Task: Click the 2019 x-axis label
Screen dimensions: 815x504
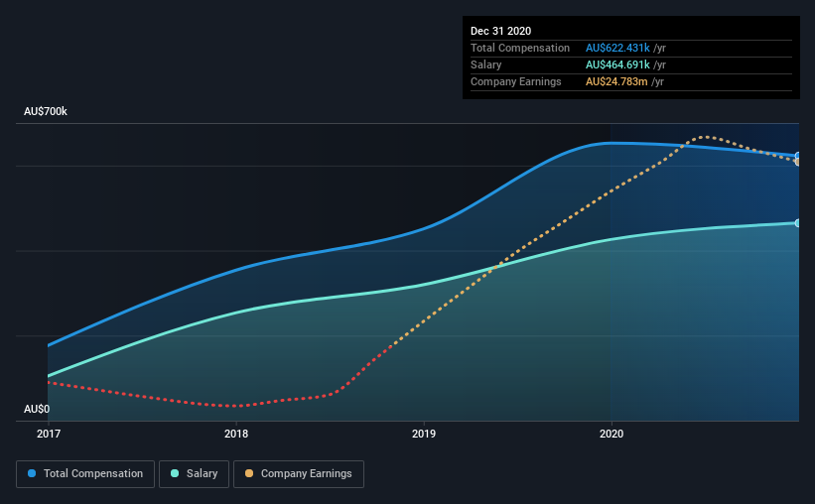Action: (424, 434)
